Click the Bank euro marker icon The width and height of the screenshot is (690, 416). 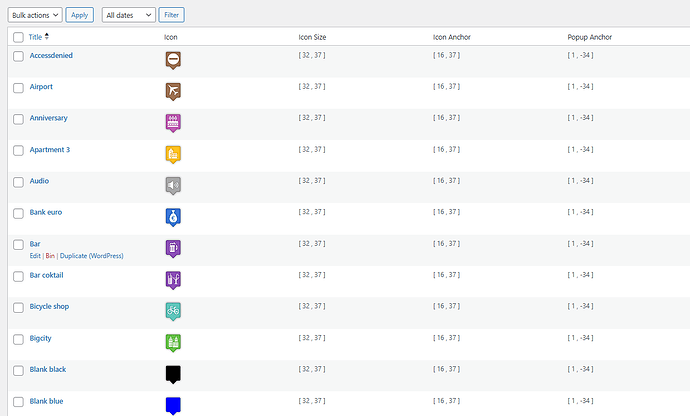[x=173, y=216]
